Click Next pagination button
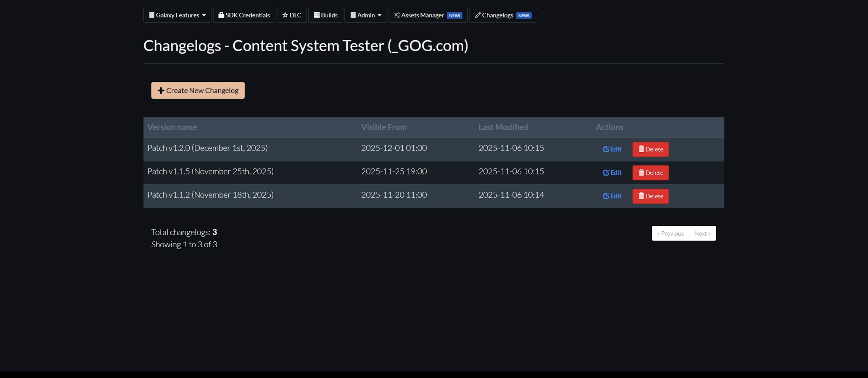868x378 pixels. pyautogui.click(x=702, y=233)
